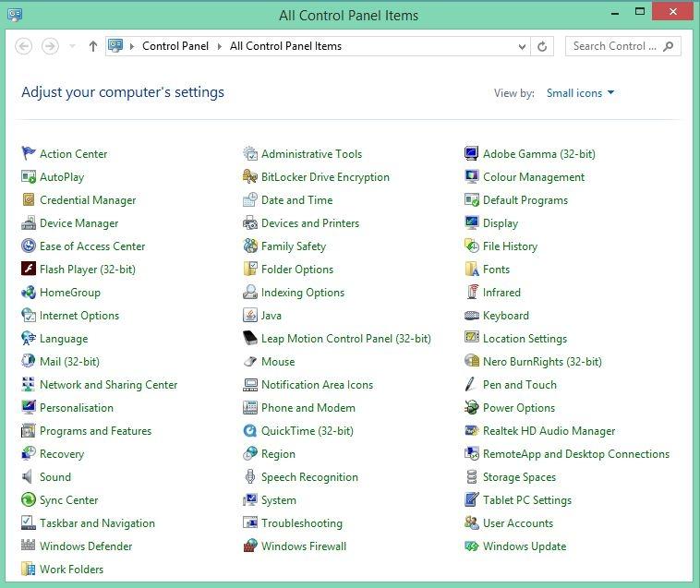700x588 pixels.
Task: Select All Control Panel Items breadcrumb
Action: [x=285, y=46]
